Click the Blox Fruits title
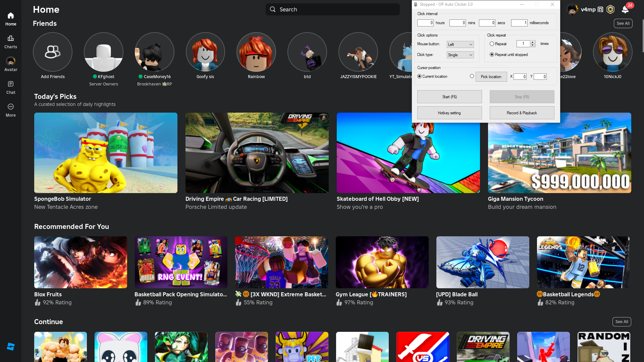Image resolution: width=644 pixels, height=362 pixels. click(x=48, y=294)
